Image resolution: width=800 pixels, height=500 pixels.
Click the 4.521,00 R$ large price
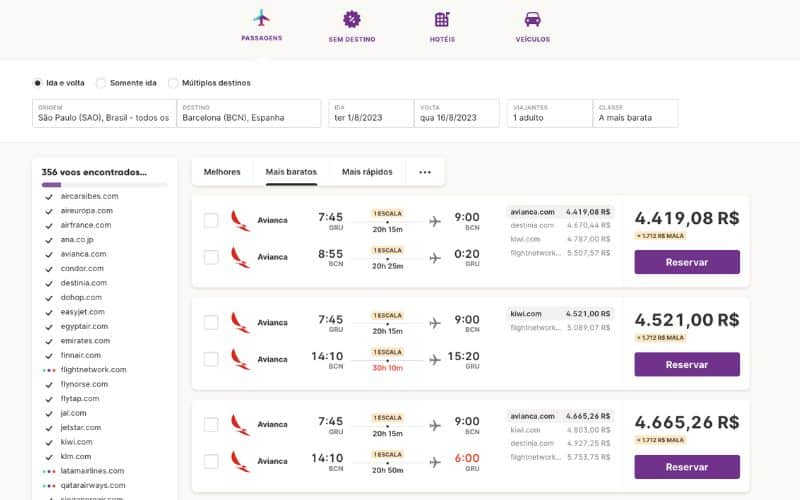click(687, 320)
